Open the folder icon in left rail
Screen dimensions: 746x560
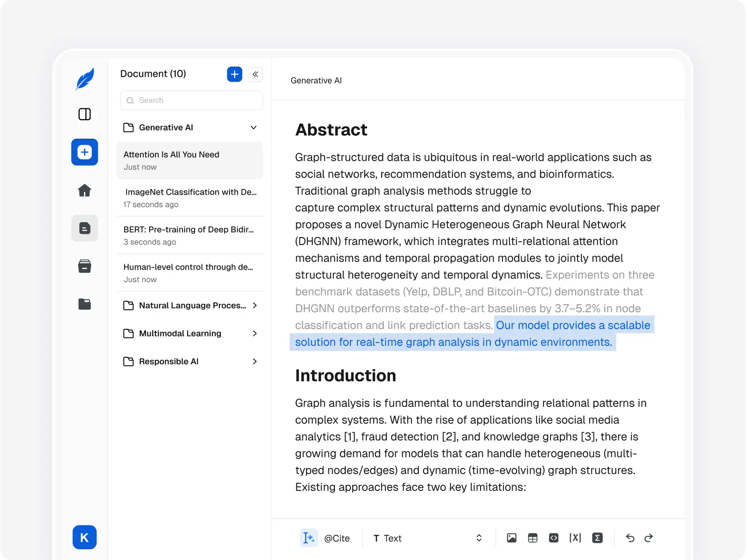pyautogui.click(x=84, y=304)
